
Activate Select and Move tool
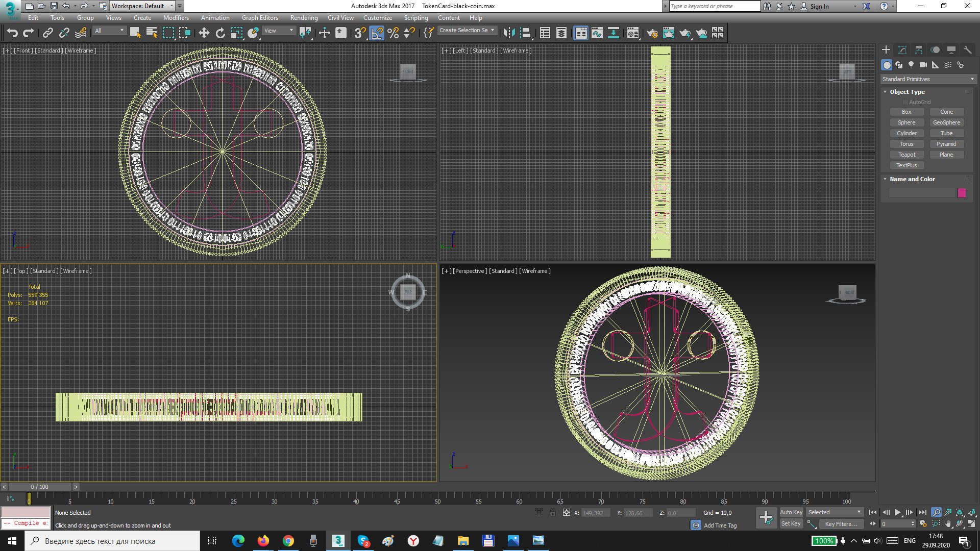(204, 33)
